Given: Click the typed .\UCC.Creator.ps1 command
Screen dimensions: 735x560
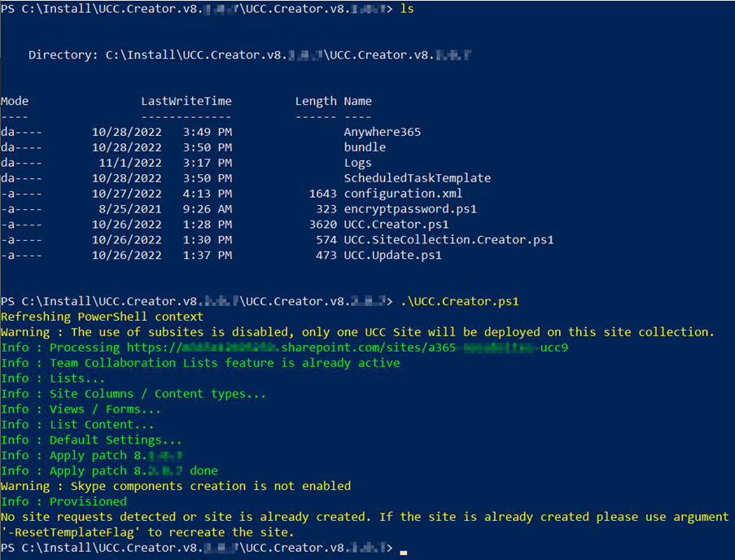Looking at the screenshot, I should click(459, 301).
